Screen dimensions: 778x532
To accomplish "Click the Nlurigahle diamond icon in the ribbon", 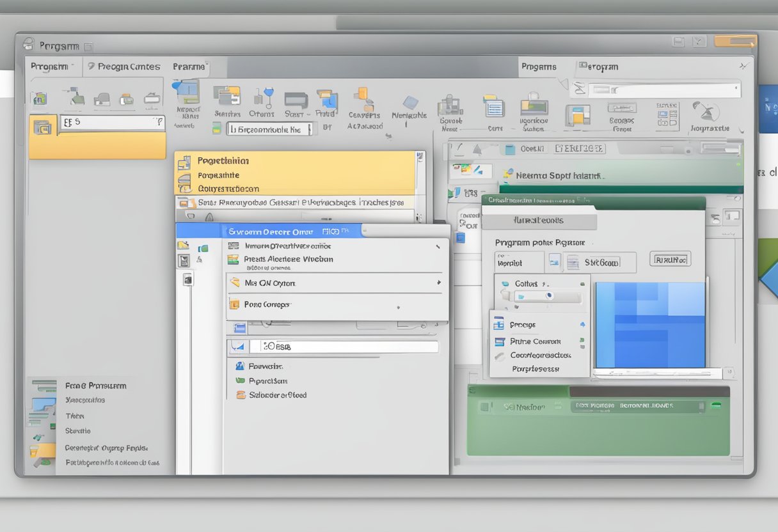I will [x=410, y=103].
